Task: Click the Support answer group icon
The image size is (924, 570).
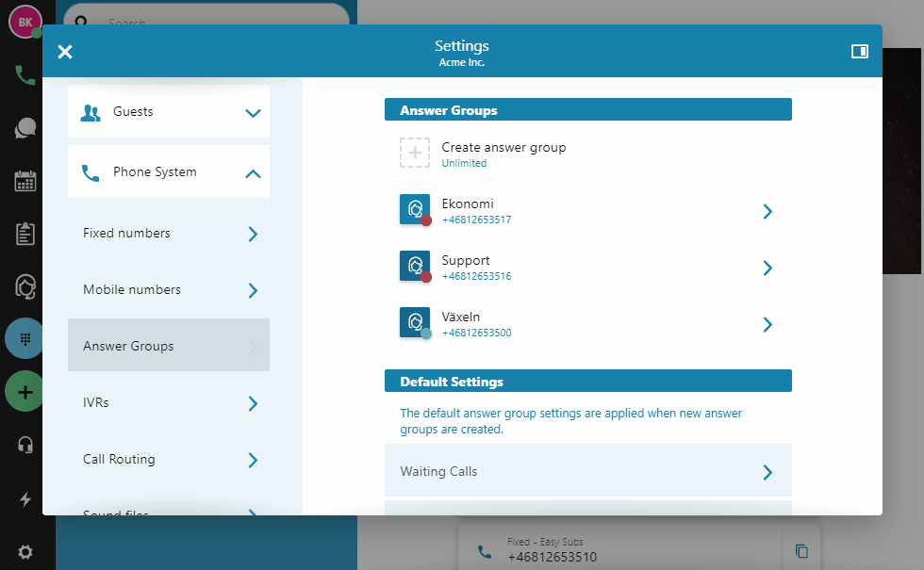Action: pyautogui.click(x=416, y=266)
